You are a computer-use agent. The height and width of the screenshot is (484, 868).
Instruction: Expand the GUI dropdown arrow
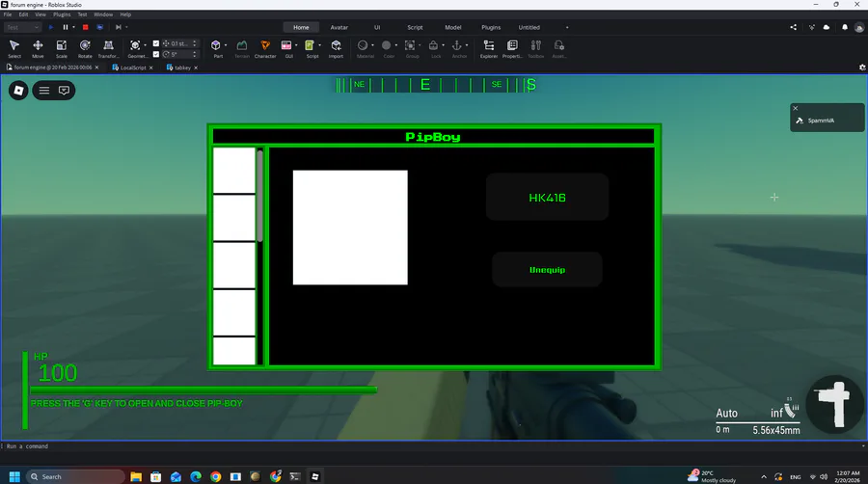click(296, 45)
